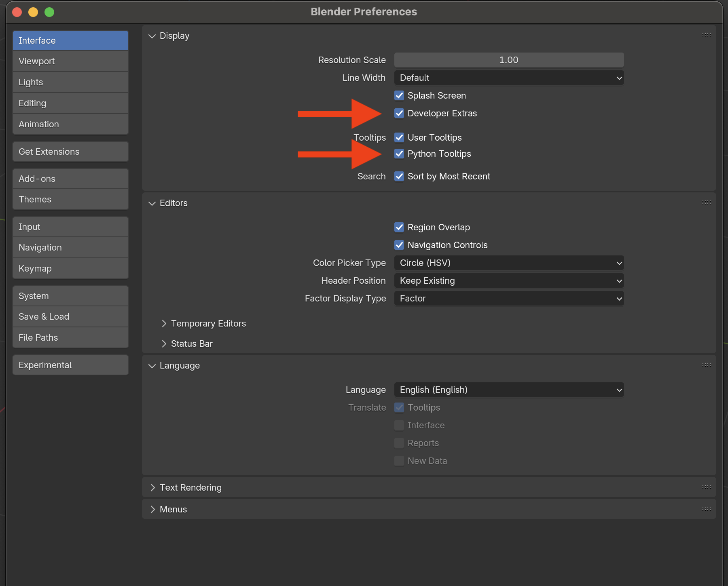Image resolution: width=728 pixels, height=586 pixels.
Task: Open the File Paths tab
Action: 70,337
